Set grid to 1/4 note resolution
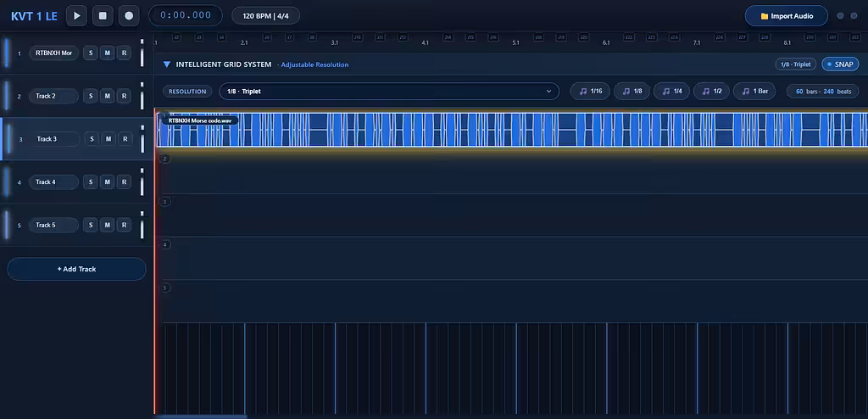The image size is (868, 419). (x=671, y=92)
